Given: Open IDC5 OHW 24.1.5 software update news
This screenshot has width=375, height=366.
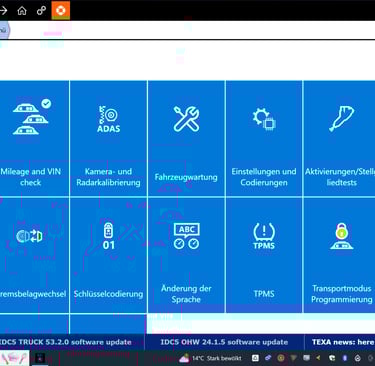Looking at the screenshot, I should coord(224,342).
